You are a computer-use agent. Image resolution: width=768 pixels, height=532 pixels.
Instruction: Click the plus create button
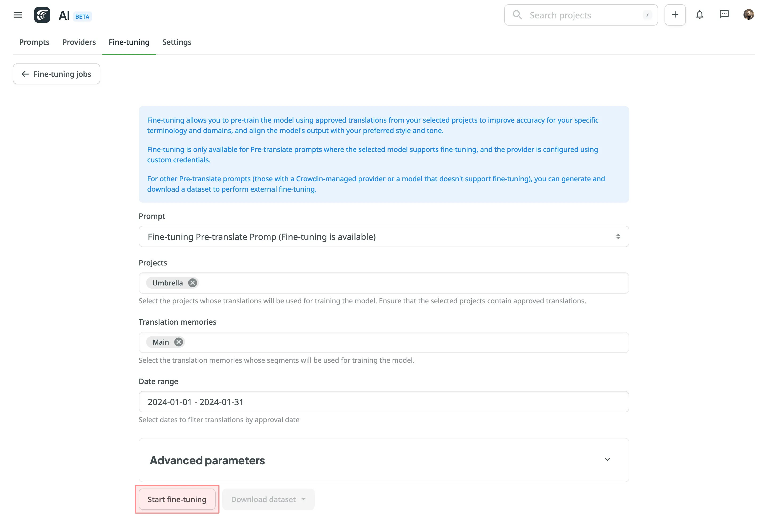[x=675, y=15]
